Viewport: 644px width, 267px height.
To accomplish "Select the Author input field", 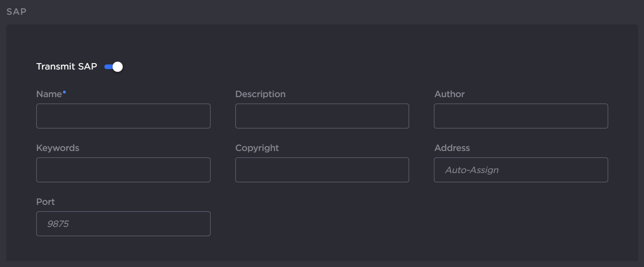I will (521, 116).
